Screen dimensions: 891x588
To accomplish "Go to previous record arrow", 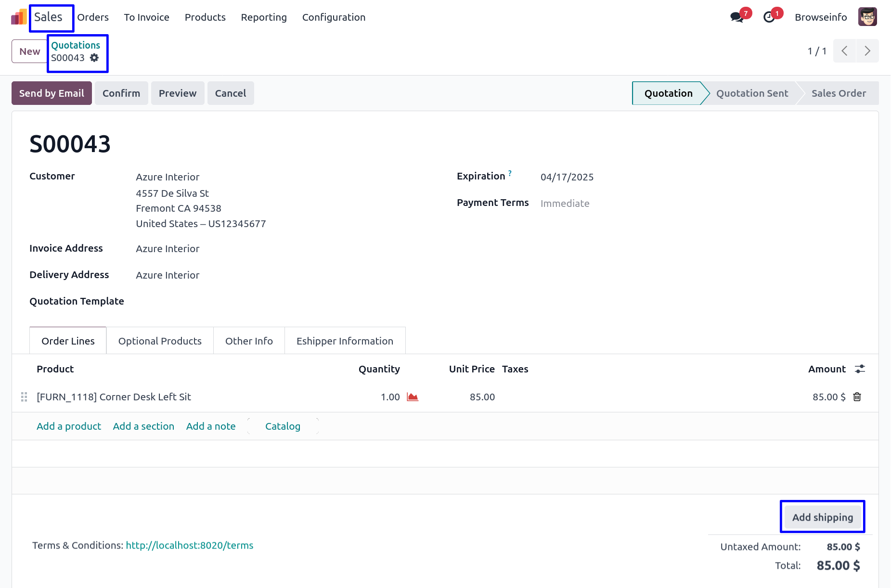I will (844, 51).
